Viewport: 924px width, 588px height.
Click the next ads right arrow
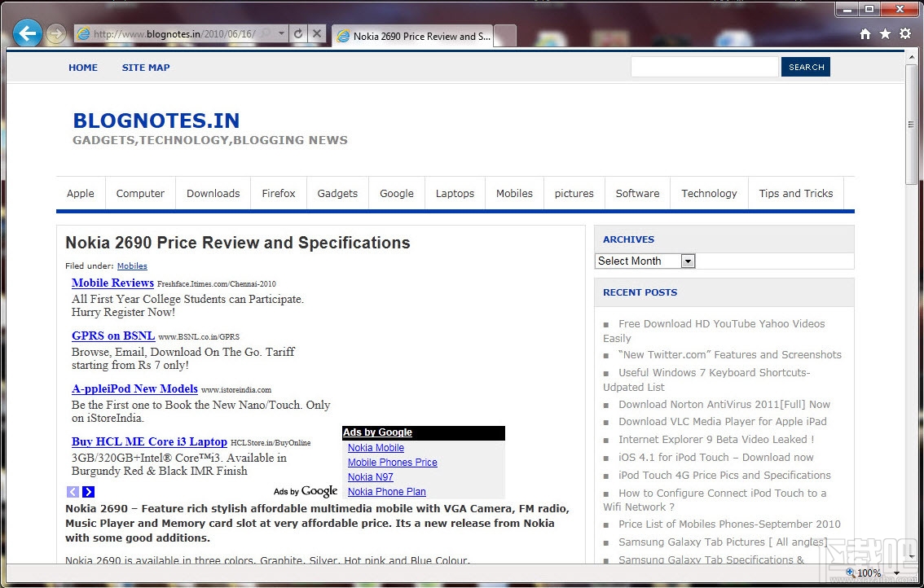point(88,492)
